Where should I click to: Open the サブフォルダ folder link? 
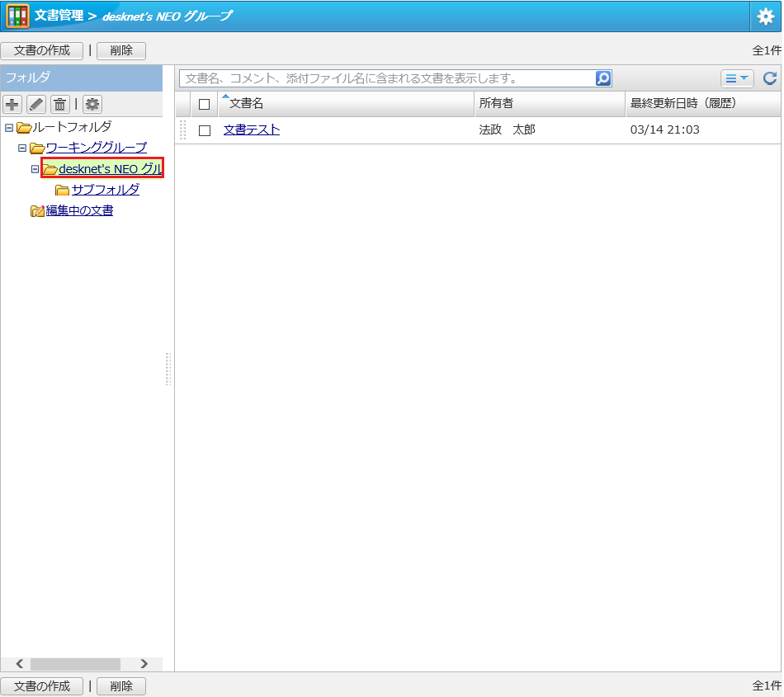tap(106, 190)
